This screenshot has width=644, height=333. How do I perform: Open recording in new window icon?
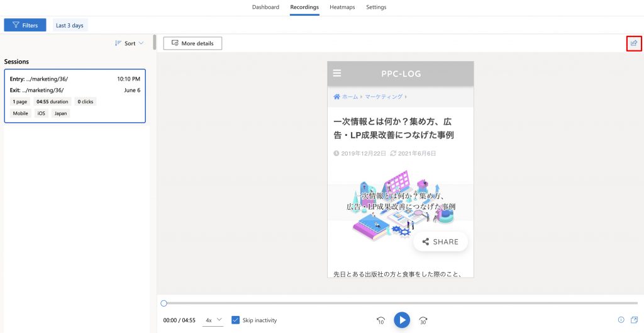pos(634,320)
